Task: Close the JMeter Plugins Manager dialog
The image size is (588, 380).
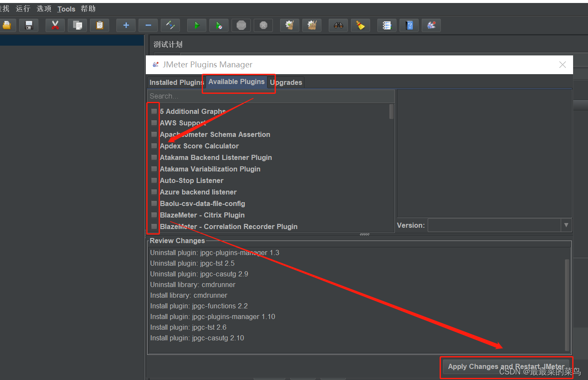Action: [562, 65]
